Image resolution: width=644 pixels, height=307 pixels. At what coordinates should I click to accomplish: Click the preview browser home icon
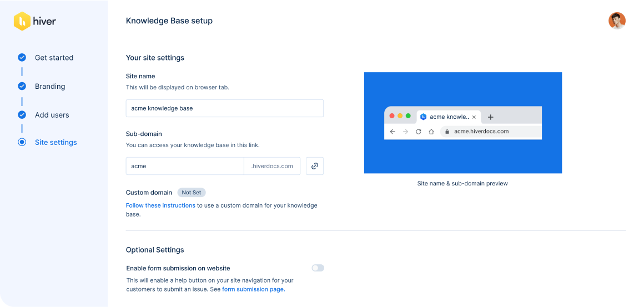point(431,132)
